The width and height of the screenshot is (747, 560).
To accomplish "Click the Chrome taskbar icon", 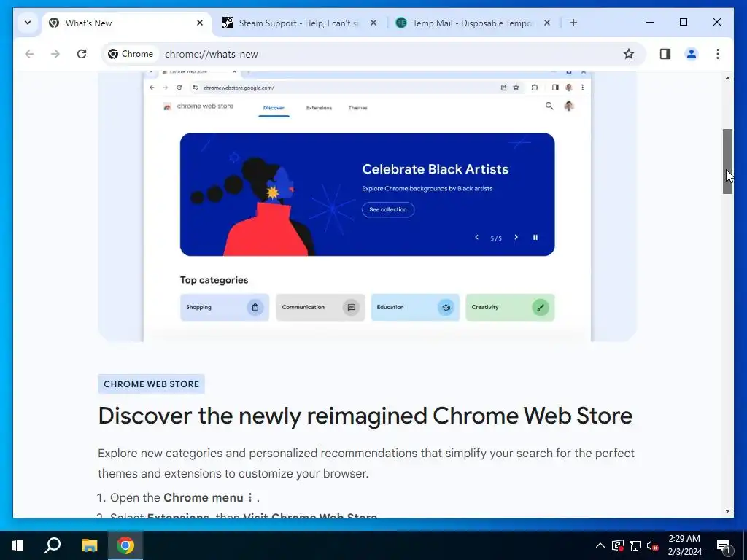I will click(125, 545).
